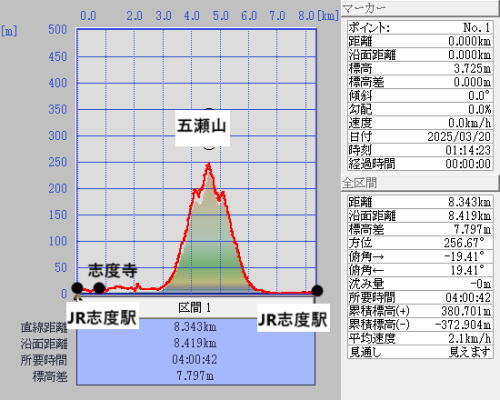The image size is (500, 400).
Task: Click the 時刻 01:14:23 field
Action: tap(420, 150)
